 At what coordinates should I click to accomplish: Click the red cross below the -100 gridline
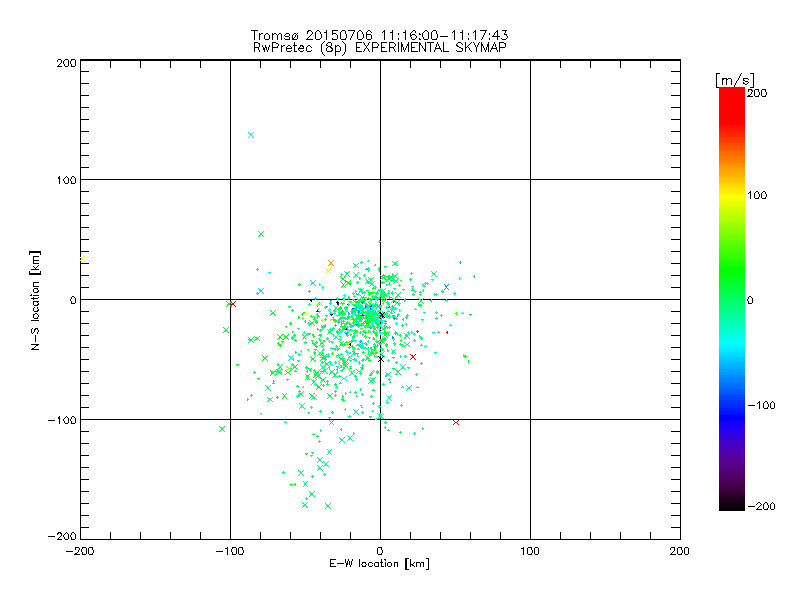(x=456, y=422)
